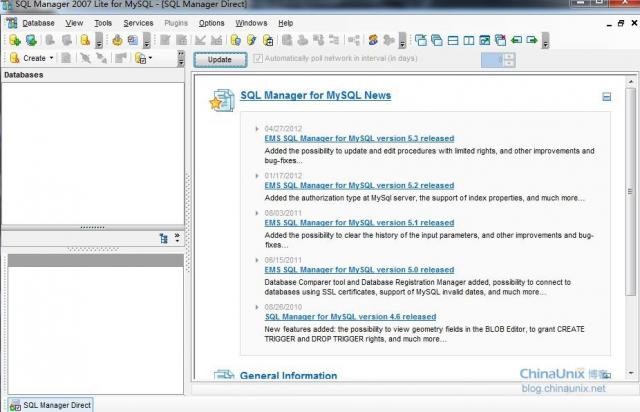Open the Tools menu
The width and height of the screenshot is (640, 412).
(x=103, y=22)
